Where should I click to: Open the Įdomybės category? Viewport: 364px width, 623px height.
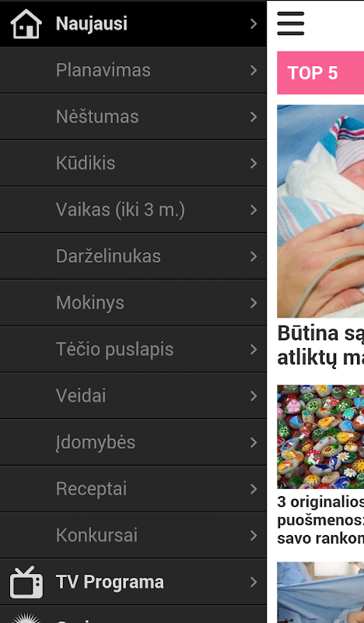click(133, 442)
